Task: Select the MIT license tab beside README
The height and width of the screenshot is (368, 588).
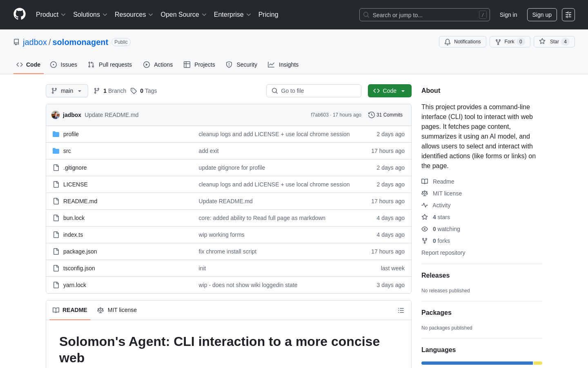Action: tap(117, 310)
